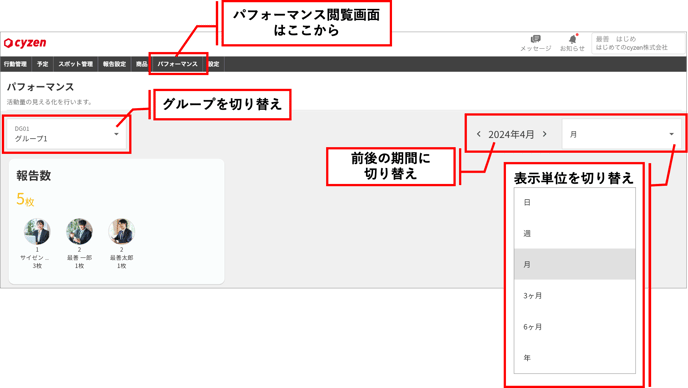
Task: Go to previous period arrow
Action: (479, 134)
